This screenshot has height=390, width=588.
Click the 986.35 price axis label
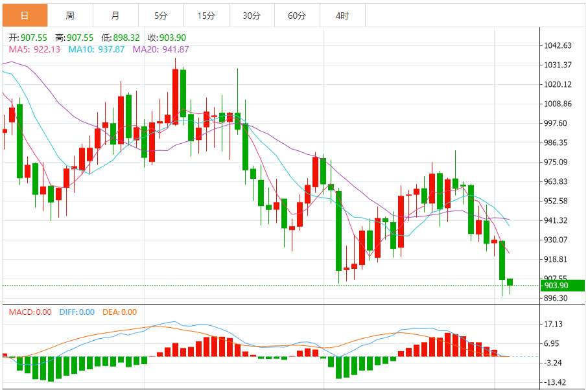556,143
